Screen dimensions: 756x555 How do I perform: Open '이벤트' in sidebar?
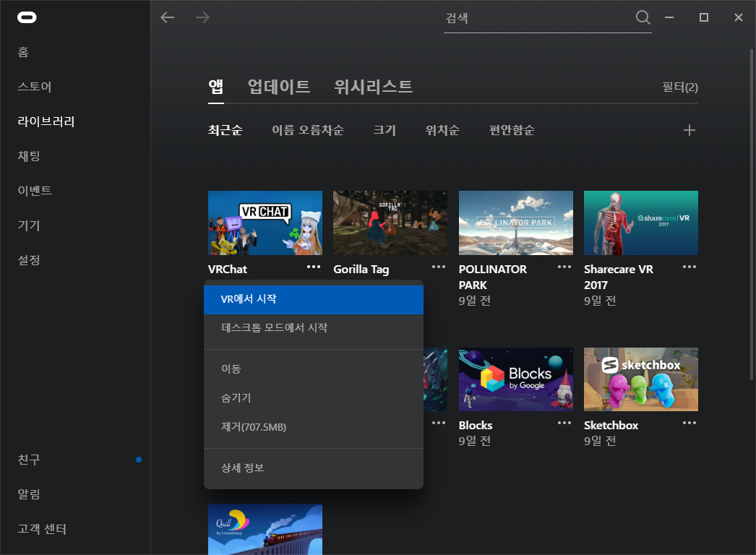click(35, 191)
